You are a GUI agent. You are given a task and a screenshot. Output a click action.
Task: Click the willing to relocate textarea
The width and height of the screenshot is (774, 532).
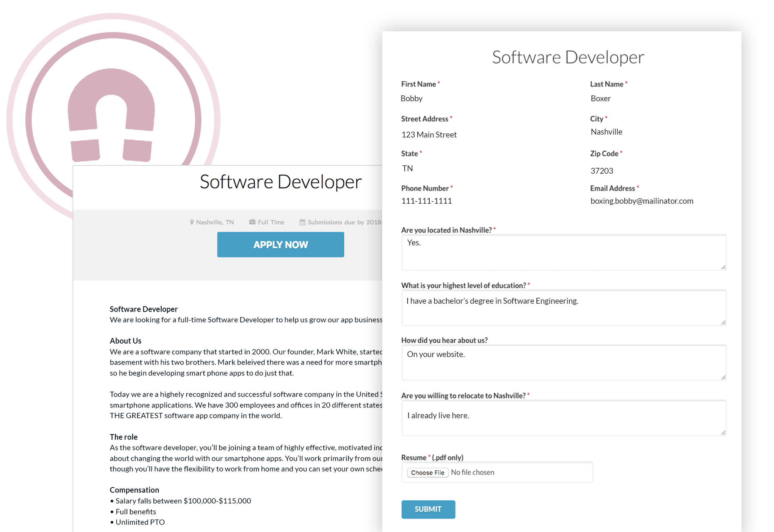[x=564, y=418]
